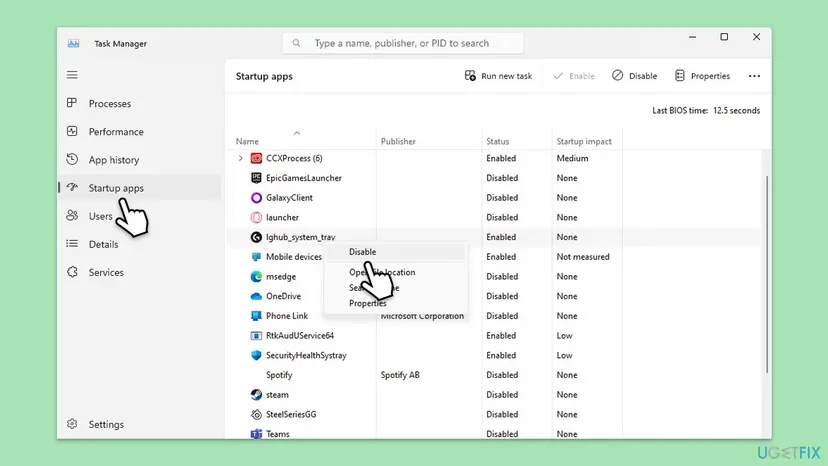
Task: Click the Users sidebar icon
Action: 72,216
